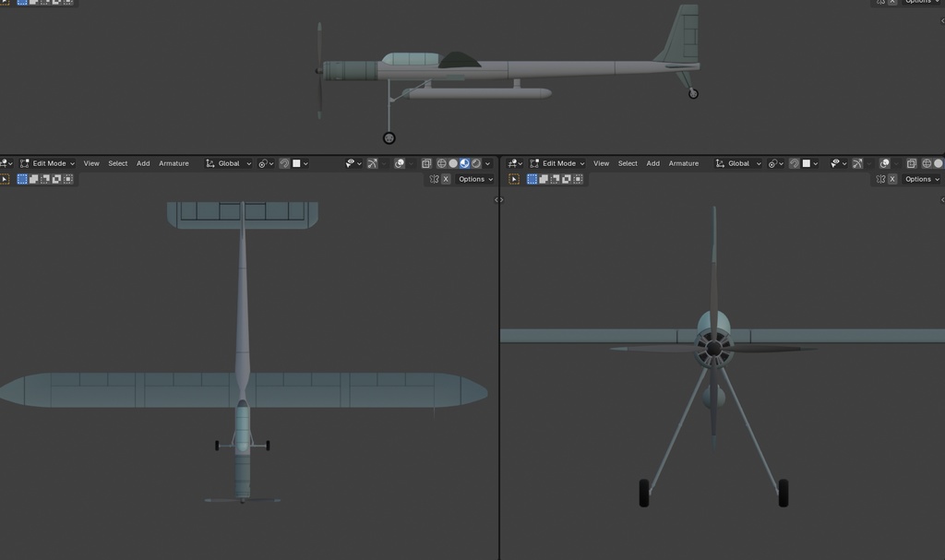This screenshot has height=560, width=945.
Task: Set extend selection mode in right viewport
Action: pos(544,179)
